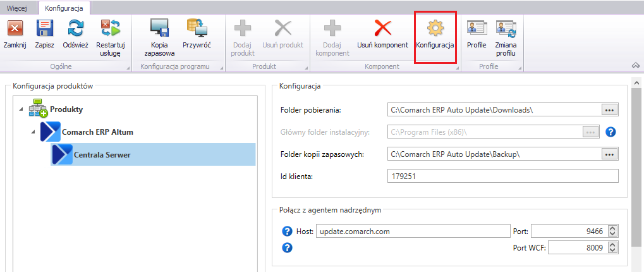Open Profile group dialog launcher
Image resolution: width=644 pixels, height=272 pixels.
[519, 68]
